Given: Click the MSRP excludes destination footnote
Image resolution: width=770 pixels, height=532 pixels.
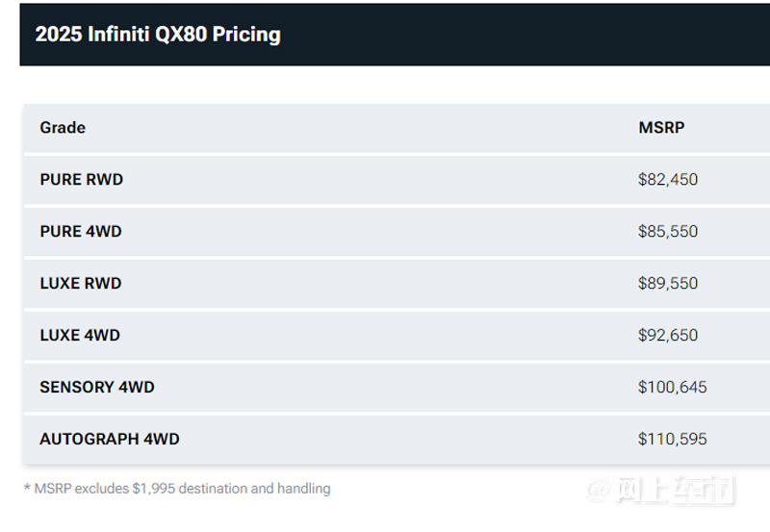Looking at the screenshot, I should (x=177, y=489).
